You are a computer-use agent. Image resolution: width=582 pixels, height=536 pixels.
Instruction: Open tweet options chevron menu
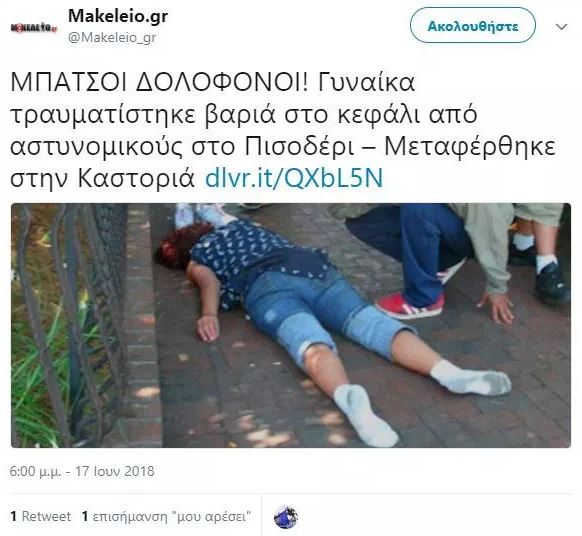click(562, 27)
